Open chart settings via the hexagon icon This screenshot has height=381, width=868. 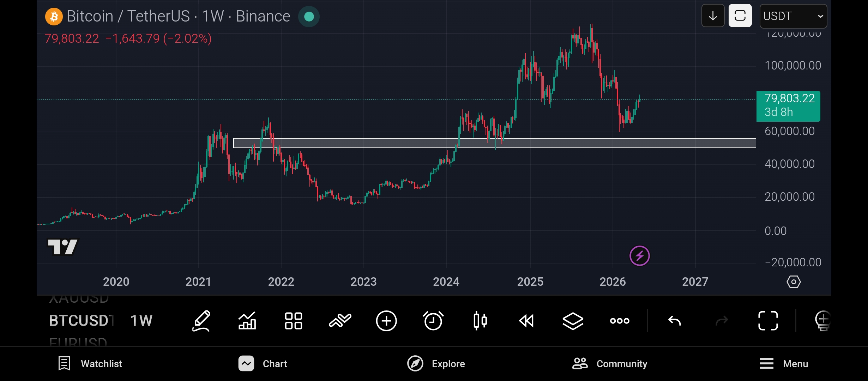click(x=794, y=282)
